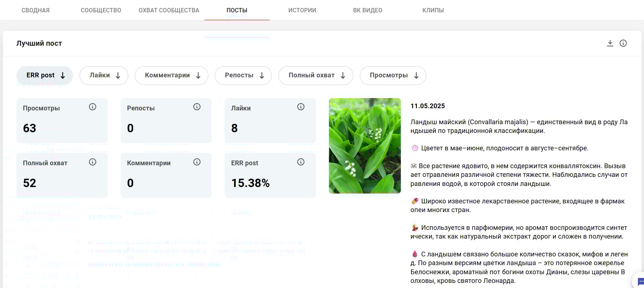The image size is (644, 288).
Task: Show info for Комментарии card
Action: click(197, 162)
